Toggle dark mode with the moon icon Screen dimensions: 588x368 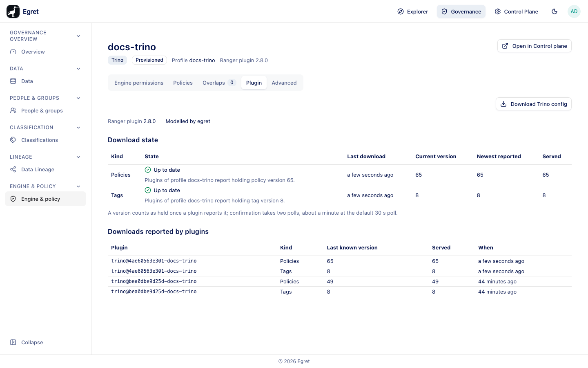555,11
